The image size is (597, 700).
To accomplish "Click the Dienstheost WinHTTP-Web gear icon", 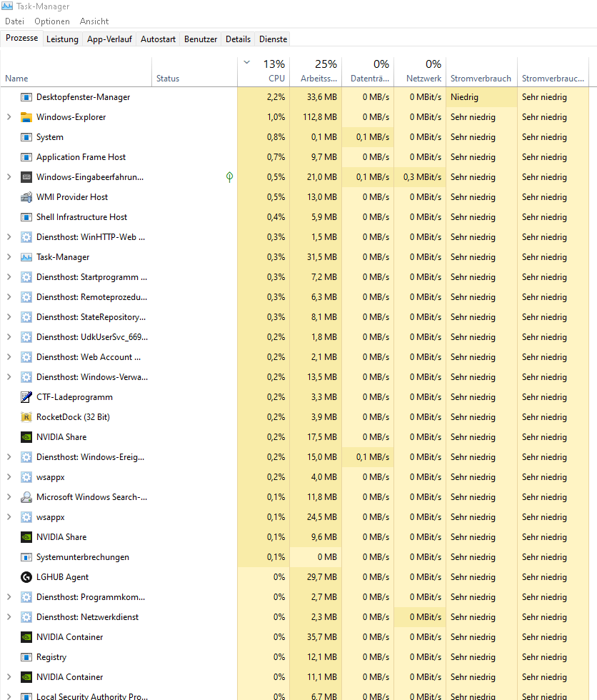I will pyautogui.click(x=26, y=237).
